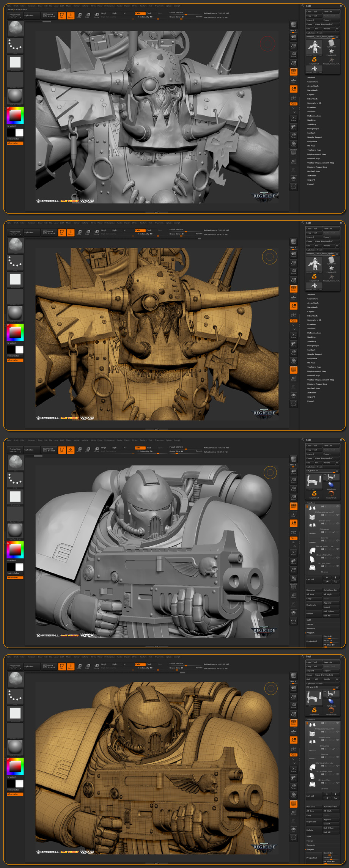This screenshot has height=868, width=349.
Task: Click SwitchColor swatches in gray marine screenshot
Action: pyautogui.click(x=15, y=567)
